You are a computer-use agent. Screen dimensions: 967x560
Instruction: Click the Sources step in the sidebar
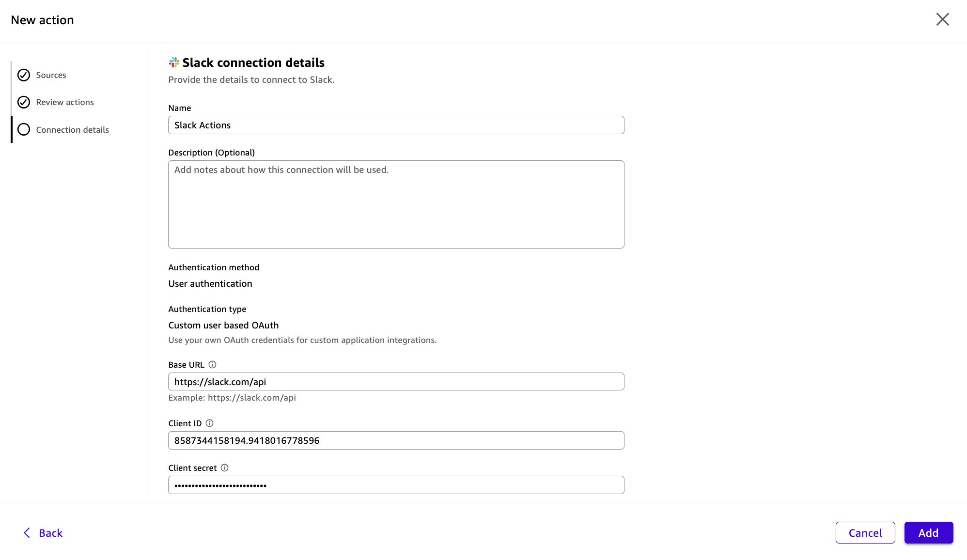point(51,75)
